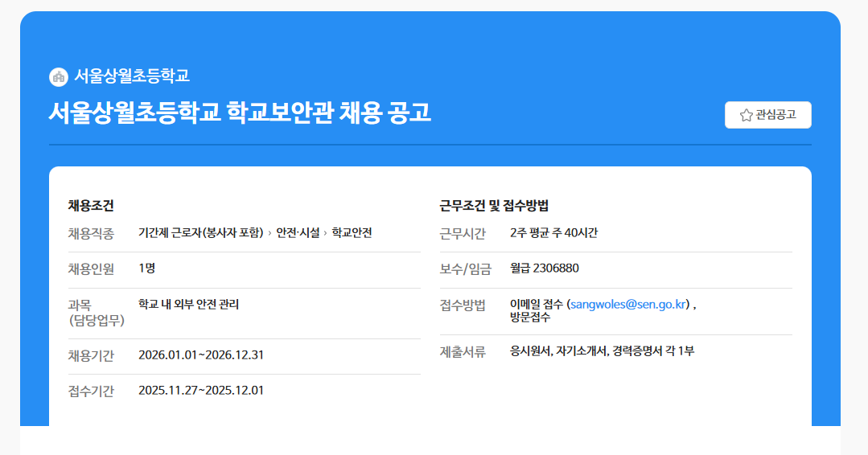Click the 보수/임금 row label
Image resolution: width=868 pixels, height=455 pixels.
pyautogui.click(x=466, y=269)
